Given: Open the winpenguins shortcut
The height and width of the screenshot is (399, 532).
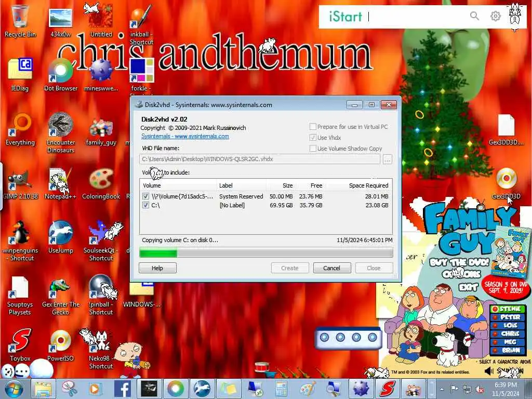Looking at the screenshot, I should point(20,241).
